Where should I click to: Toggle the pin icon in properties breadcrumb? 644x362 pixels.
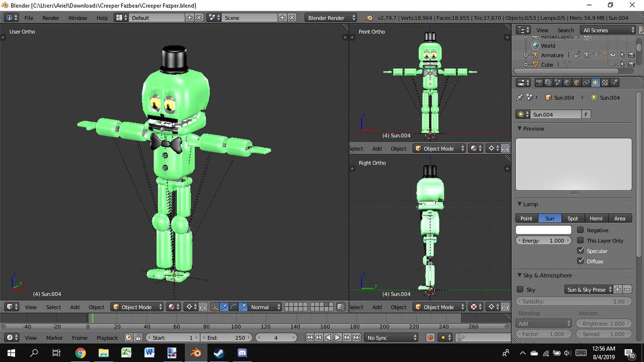coord(520,97)
